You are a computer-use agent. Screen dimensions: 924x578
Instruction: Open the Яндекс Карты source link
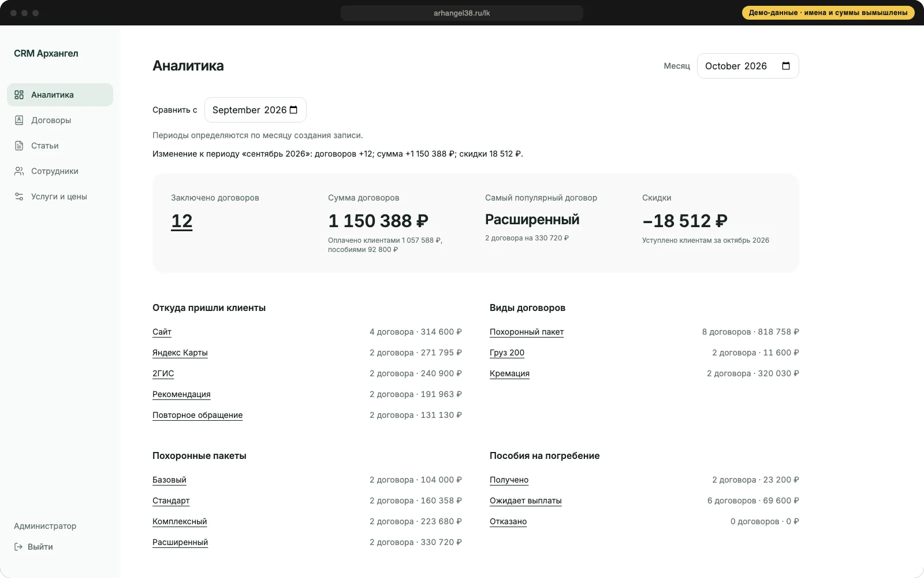pos(180,353)
